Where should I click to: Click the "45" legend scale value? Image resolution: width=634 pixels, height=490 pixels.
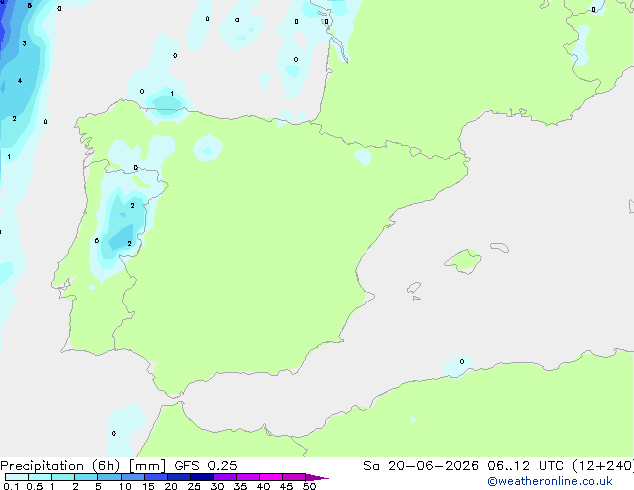click(x=286, y=486)
